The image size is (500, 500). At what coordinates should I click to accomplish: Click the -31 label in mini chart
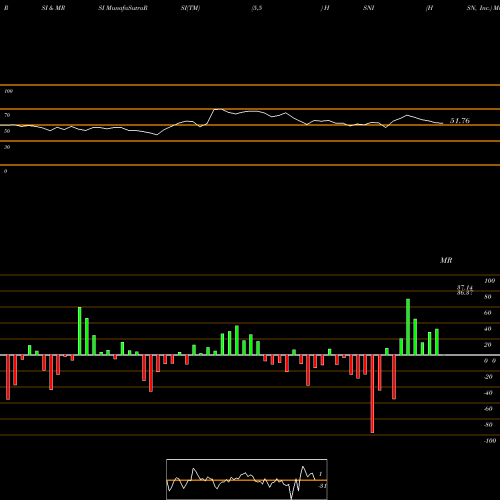point(322,486)
